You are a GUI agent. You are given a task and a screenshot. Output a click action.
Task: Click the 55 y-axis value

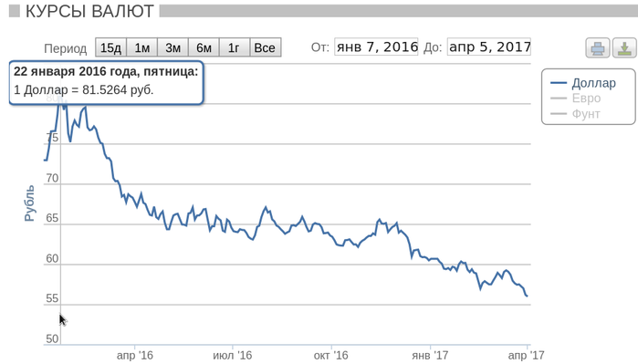tap(52, 298)
